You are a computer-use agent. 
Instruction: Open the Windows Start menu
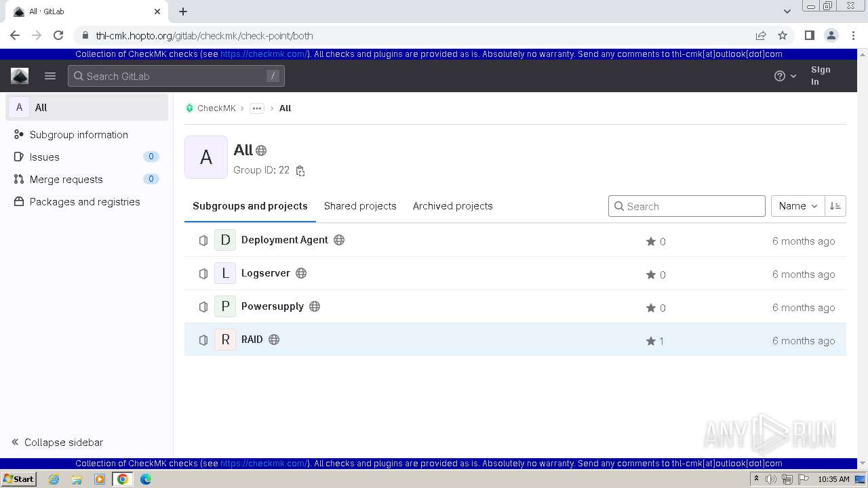(19, 479)
